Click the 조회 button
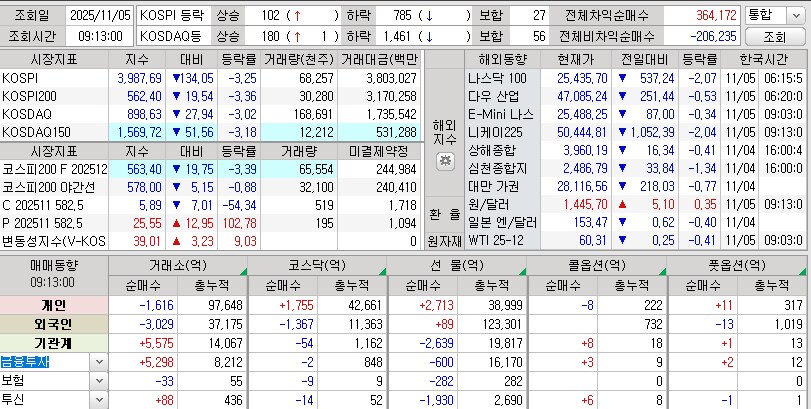The height and width of the screenshot is (409, 811). (x=774, y=37)
